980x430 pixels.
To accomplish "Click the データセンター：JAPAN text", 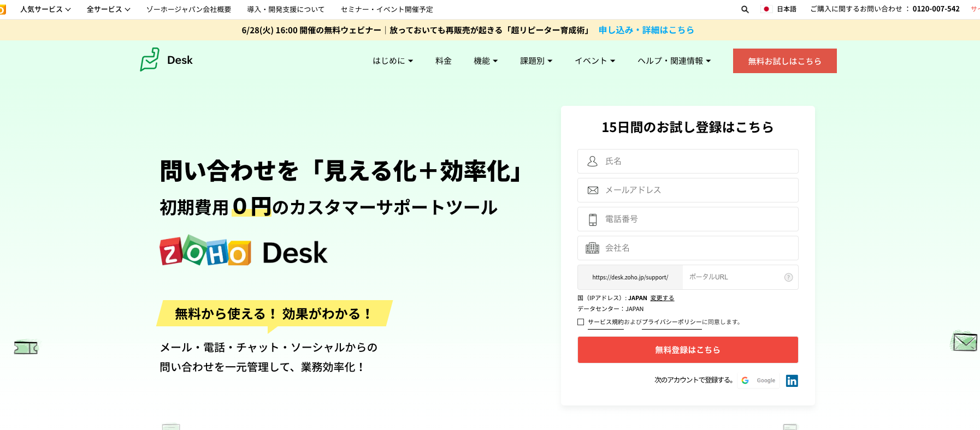I will coord(610,309).
